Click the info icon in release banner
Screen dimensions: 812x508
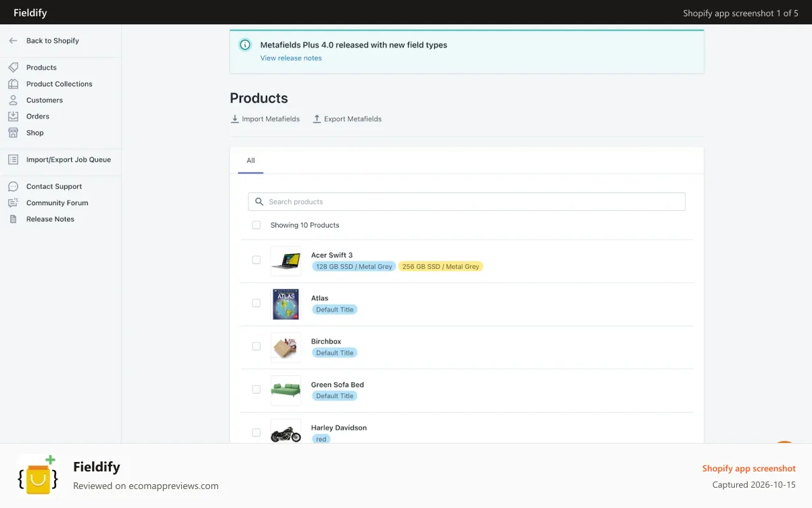point(245,45)
